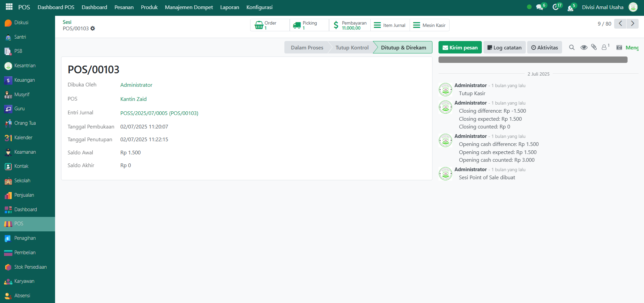
Task: Click the gray horizontal bar in chatter
Action: [533, 60]
